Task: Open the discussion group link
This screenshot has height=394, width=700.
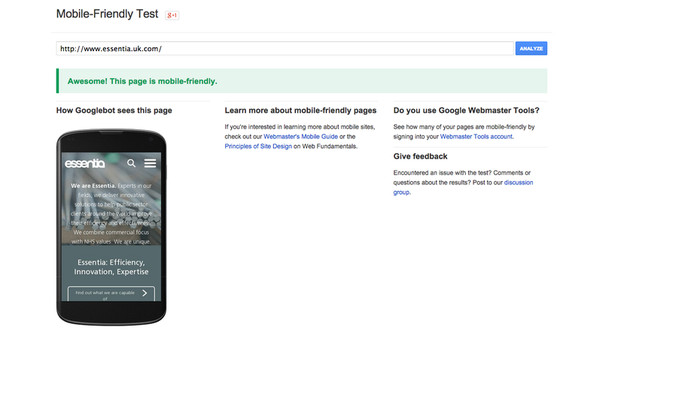Action: pyautogui.click(x=463, y=187)
